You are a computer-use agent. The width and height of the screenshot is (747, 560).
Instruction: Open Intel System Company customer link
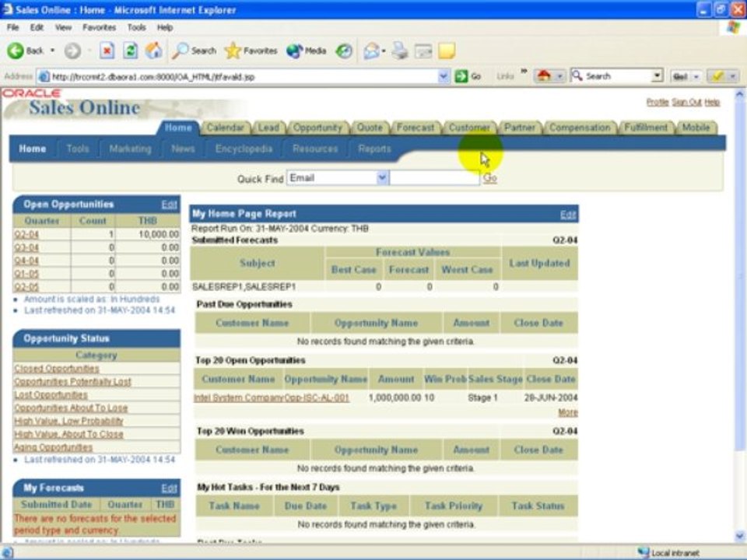(x=239, y=397)
